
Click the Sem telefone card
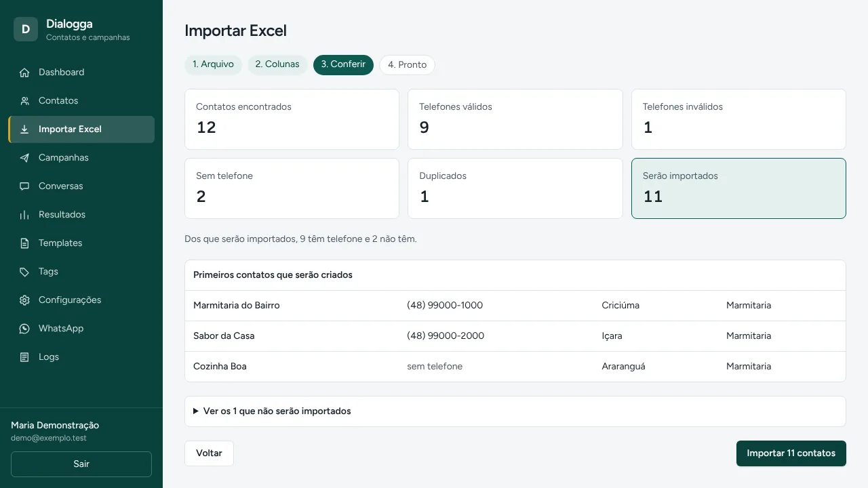(x=292, y=188)
